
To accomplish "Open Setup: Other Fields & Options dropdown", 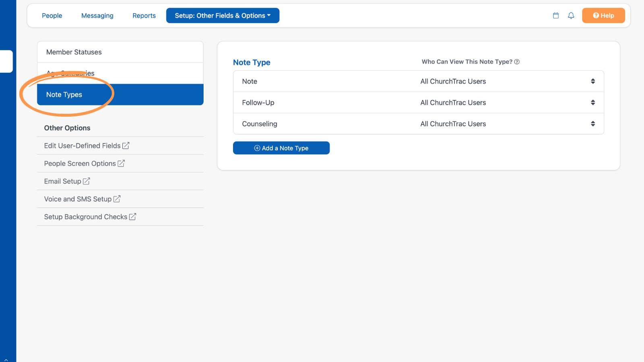I will tap(223, 16).
